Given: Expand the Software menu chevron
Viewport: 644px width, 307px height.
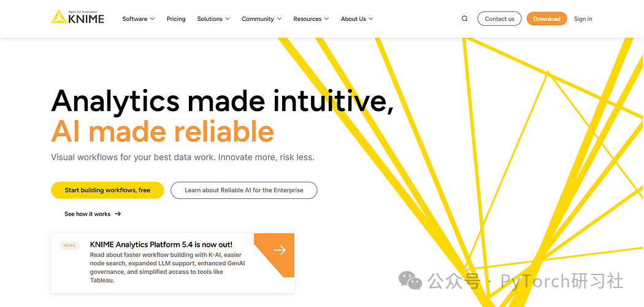Looking at the screenshot, I should (x=152, y=19).
